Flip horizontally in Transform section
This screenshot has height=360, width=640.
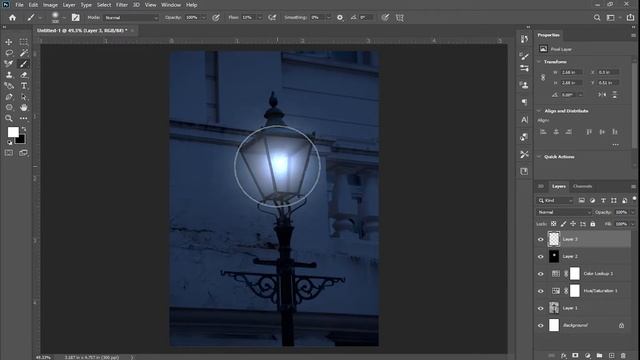pos(602,94)
